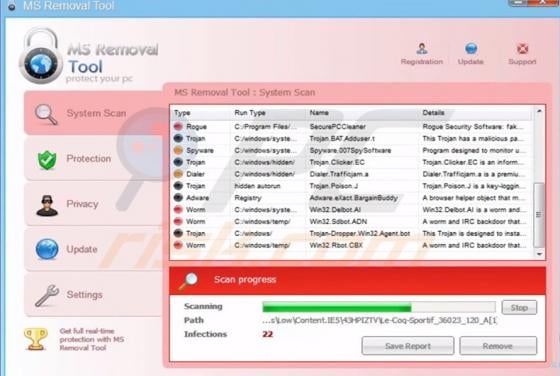Click icon beside Win32.Delbot.AI row
The width and height of the screenshot is (560, 376).
coord(178,209)
